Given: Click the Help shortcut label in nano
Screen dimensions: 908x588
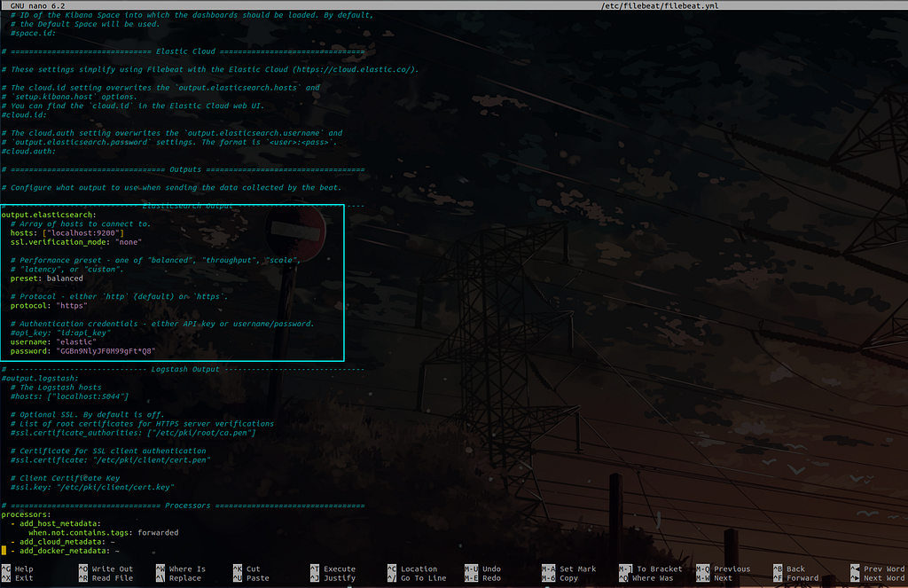Looking at the screenshot, I should [x=24, y=568].
